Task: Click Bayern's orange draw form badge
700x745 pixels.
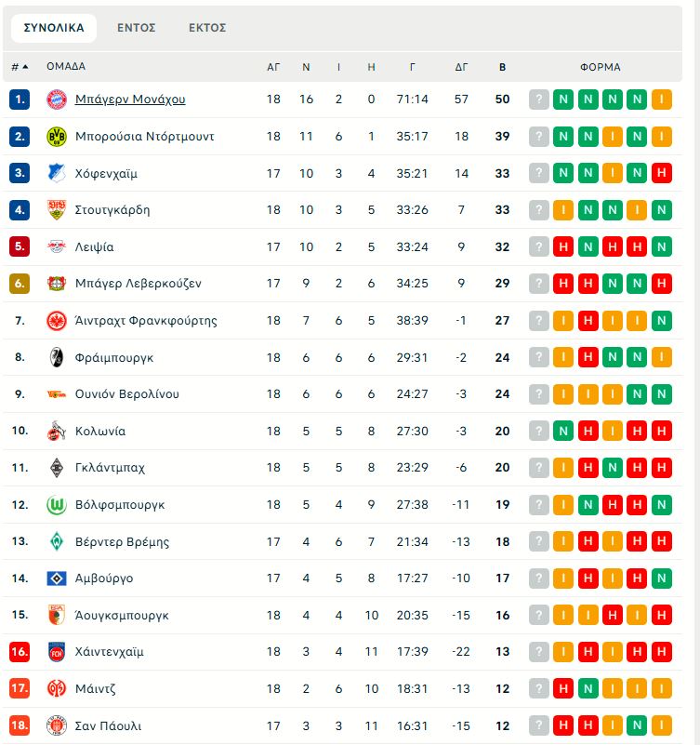Action: coord(662,100)
